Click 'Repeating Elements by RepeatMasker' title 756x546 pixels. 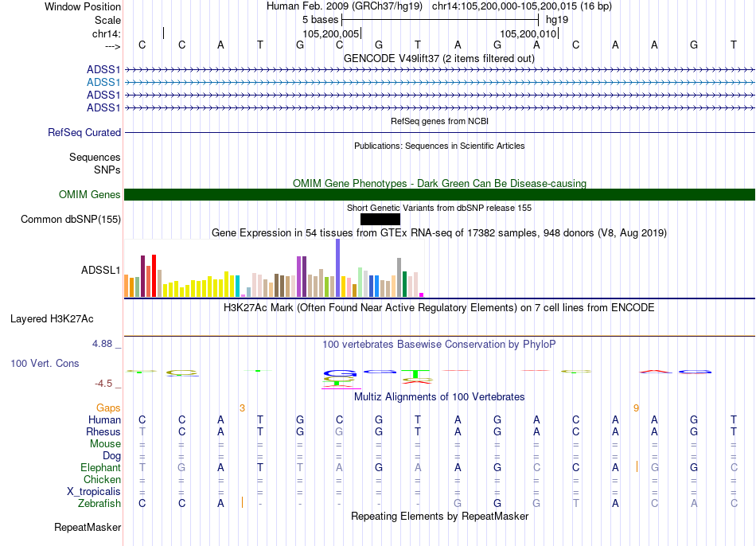click(439, 517)
